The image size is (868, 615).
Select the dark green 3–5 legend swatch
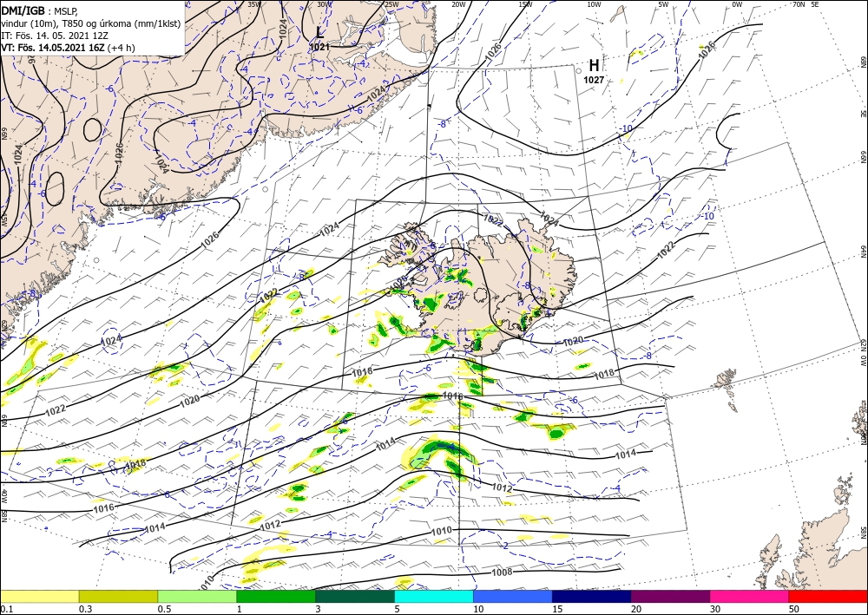coord(355,596)
